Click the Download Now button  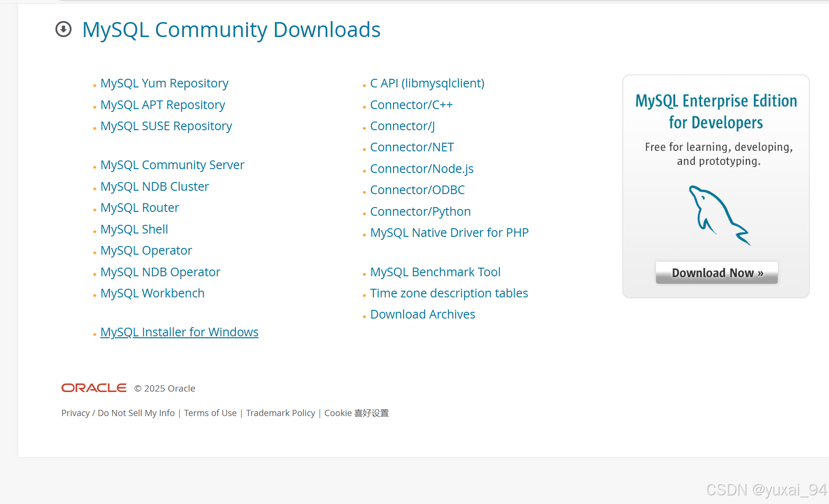point(717,272)
